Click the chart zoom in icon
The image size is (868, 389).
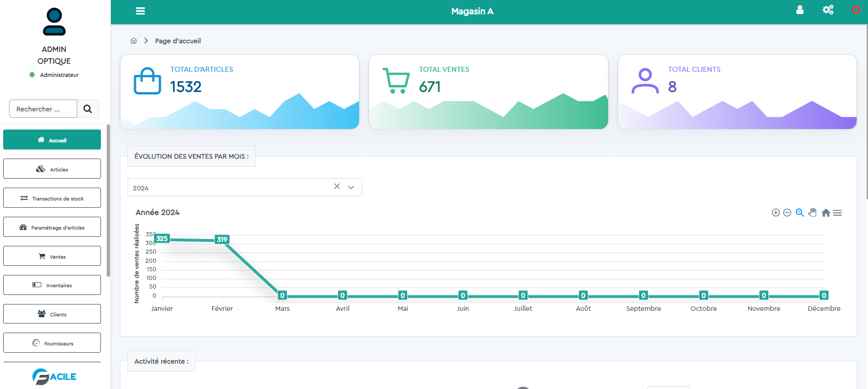coord(776,213)
